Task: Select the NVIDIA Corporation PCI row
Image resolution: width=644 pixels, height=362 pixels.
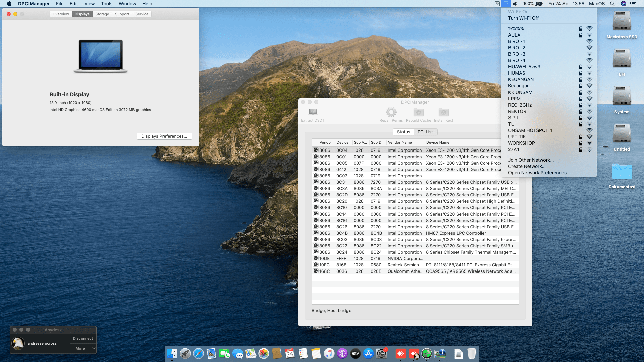Action: (x=405, y=259)
